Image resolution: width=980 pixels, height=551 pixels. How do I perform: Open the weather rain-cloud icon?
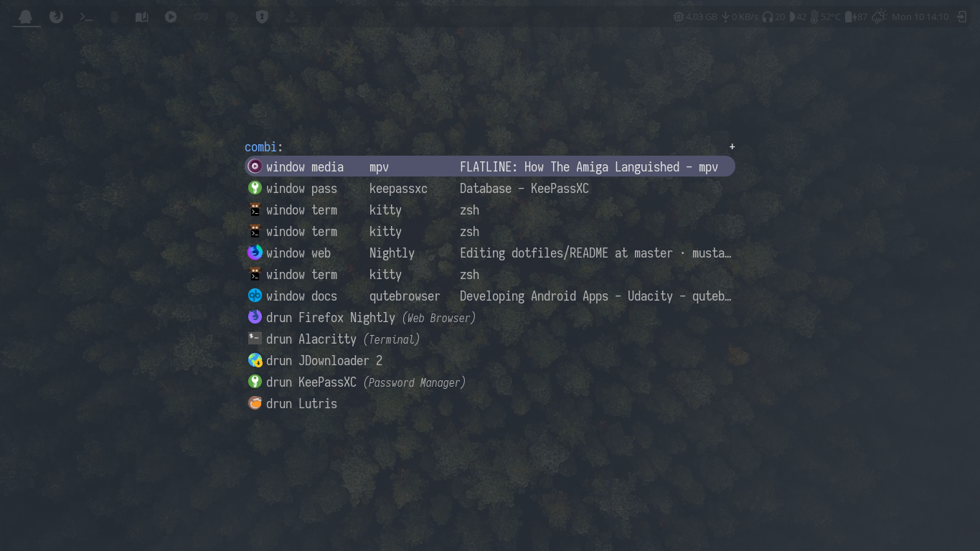[880, 17]
